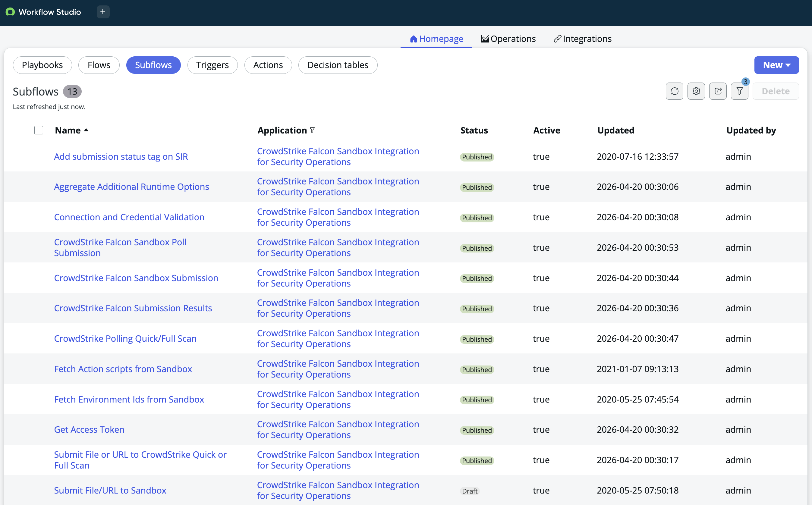
Task: Click the Subflows count badge 13
Action: [x=72, y=91]
